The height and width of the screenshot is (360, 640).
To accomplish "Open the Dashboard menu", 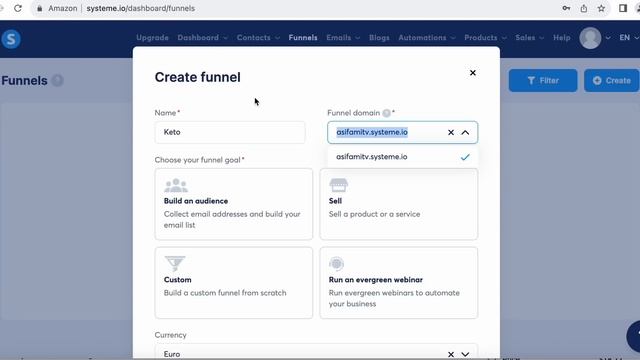I will 202,38.
